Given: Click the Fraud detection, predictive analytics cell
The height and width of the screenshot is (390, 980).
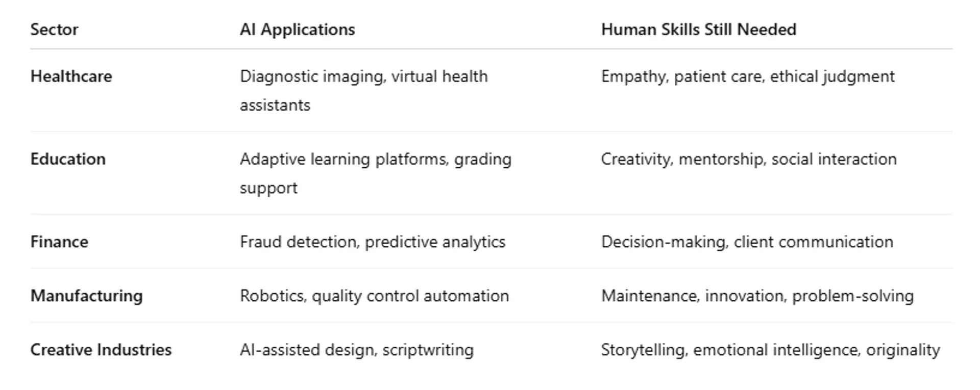Looking at the screenshot, I should [x=372, y=242].
